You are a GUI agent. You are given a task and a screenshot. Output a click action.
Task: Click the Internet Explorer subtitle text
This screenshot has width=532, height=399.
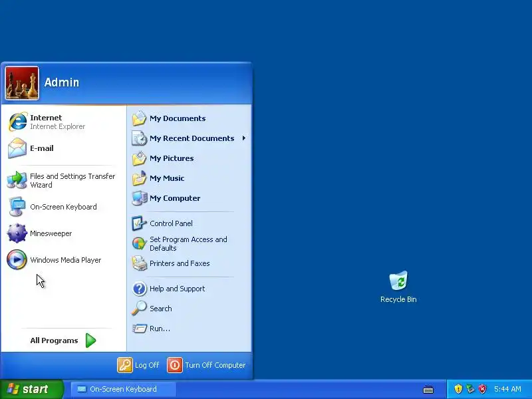tap(58, 126)
